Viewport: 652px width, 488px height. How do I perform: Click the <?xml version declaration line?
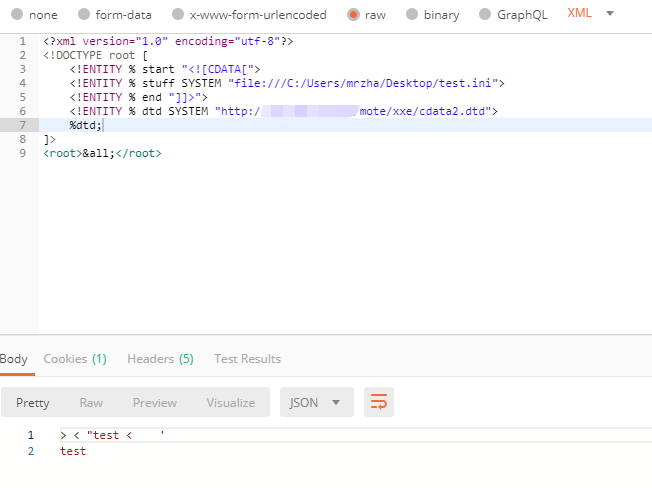click(x=168, y=41)
